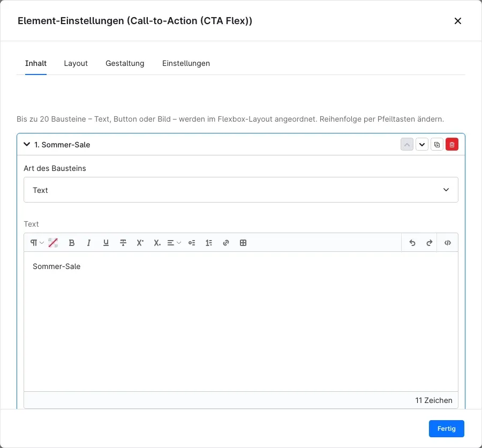Viewport: 482px width, 448px height.
Task: Collapse the 1. Sommer-Sale block
Action: pyautogui.click(x=27, y=144)
